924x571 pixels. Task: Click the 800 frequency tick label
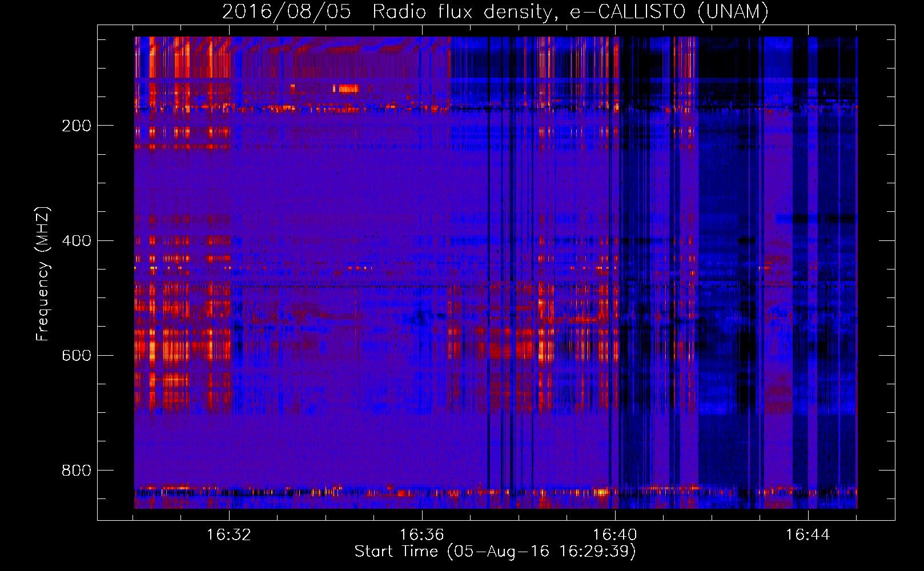pyautogui.click(x=76, y=470)
